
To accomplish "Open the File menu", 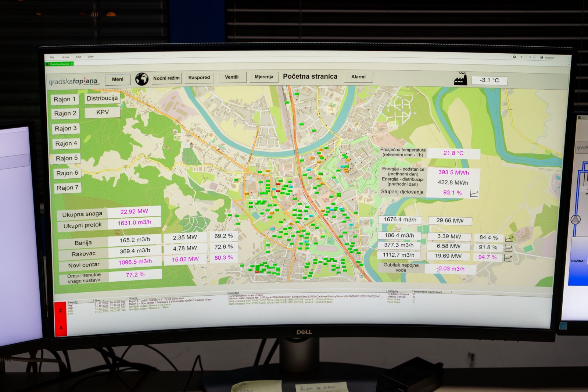I will [x=52, y=57].
